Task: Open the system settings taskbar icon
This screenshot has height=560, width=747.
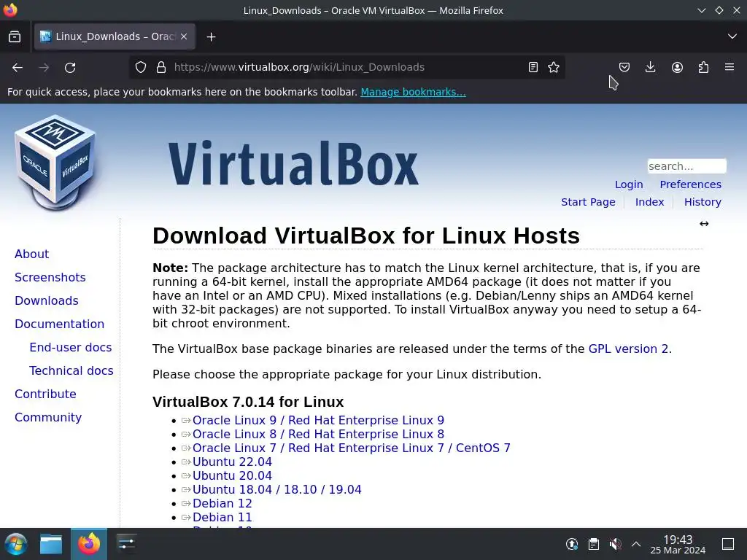Action: pyautogui.click(x=126, y=544)
